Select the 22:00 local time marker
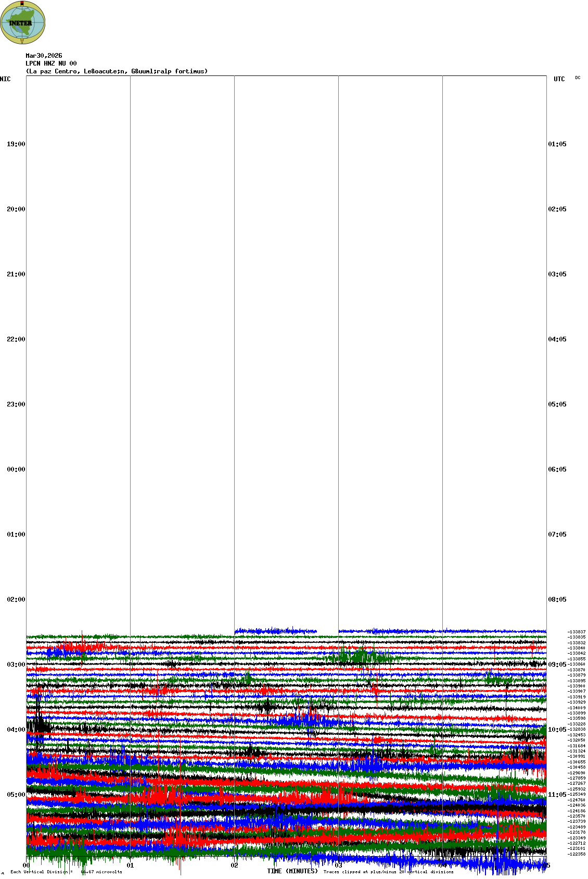Screen dimensions: 588x879 pos(16,339)
